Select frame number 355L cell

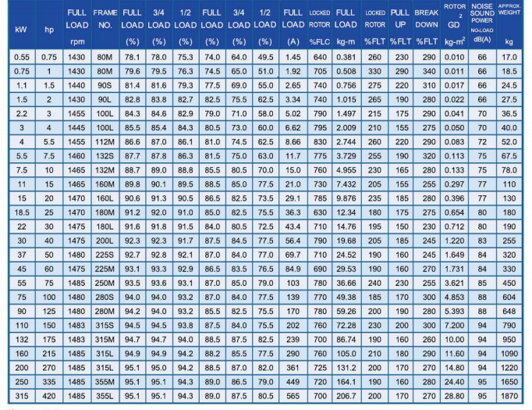(105, 396)
